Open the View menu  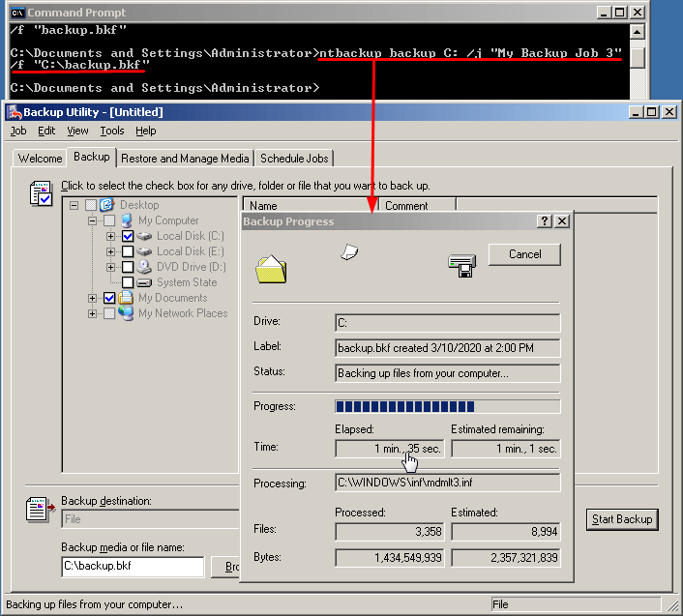click(x=77, y=131)
